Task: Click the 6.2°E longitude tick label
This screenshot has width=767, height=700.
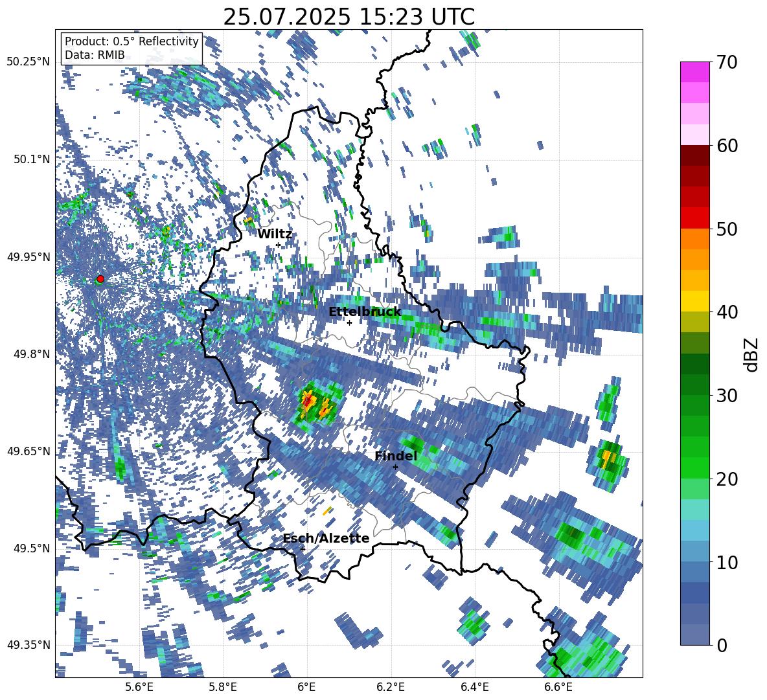Action: click(391, 687)
